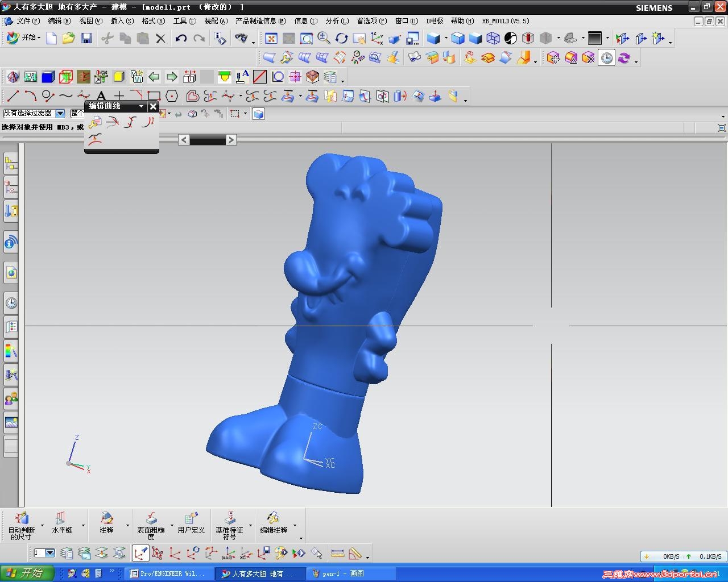Screen dimensions: 728x582
Task: Pick the Rectangle curve tool
Action: [154, 96]
